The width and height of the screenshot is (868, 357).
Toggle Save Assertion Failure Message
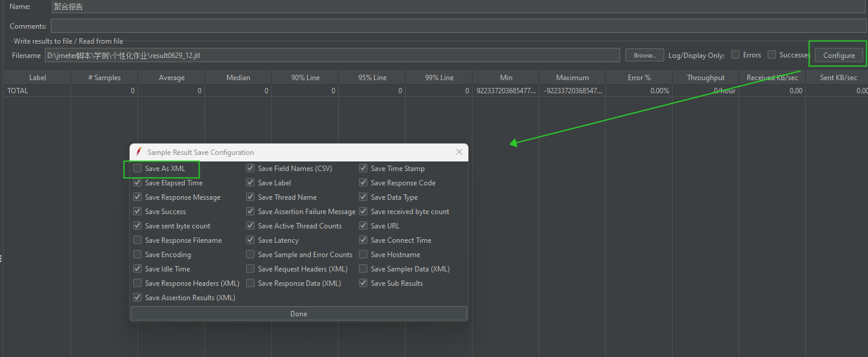251,212
